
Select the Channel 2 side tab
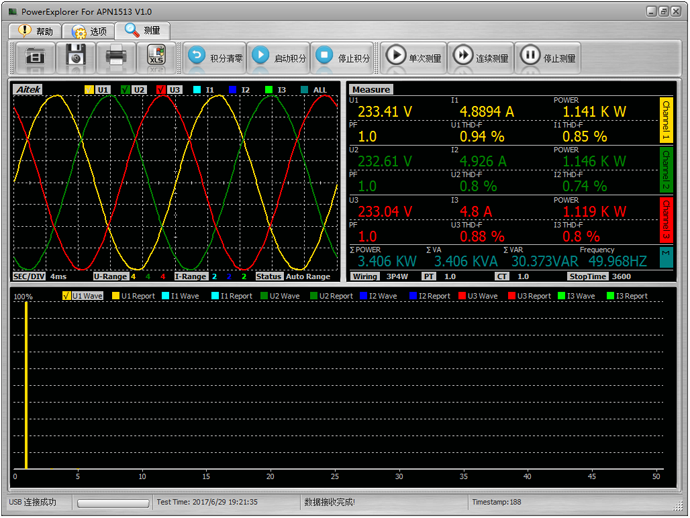pos(666,170)
